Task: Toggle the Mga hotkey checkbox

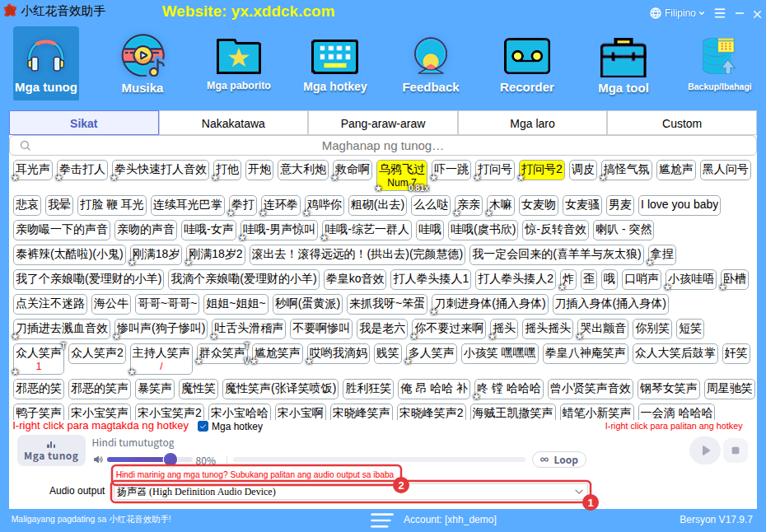Action: pyautogui.click(x=203, y=427)
